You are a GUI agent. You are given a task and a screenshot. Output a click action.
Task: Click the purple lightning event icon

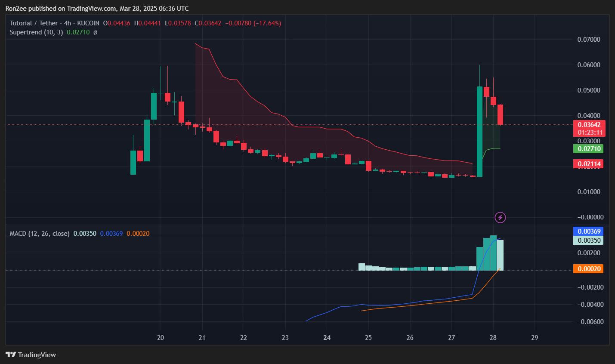tap(500, 217)
